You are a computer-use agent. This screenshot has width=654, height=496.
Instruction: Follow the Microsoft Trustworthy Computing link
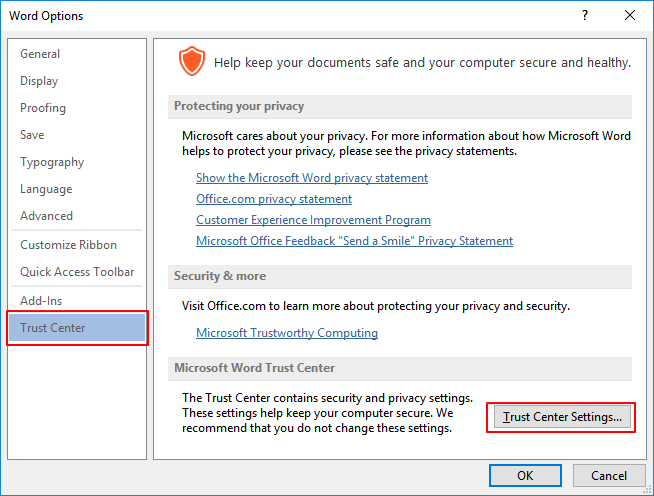[x=287, y=333]
